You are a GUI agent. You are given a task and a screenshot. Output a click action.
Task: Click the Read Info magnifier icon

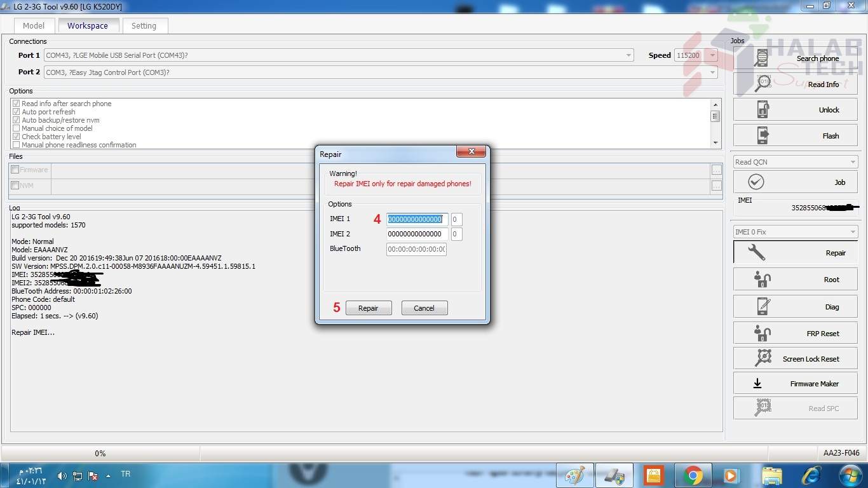tap(763, 83)
